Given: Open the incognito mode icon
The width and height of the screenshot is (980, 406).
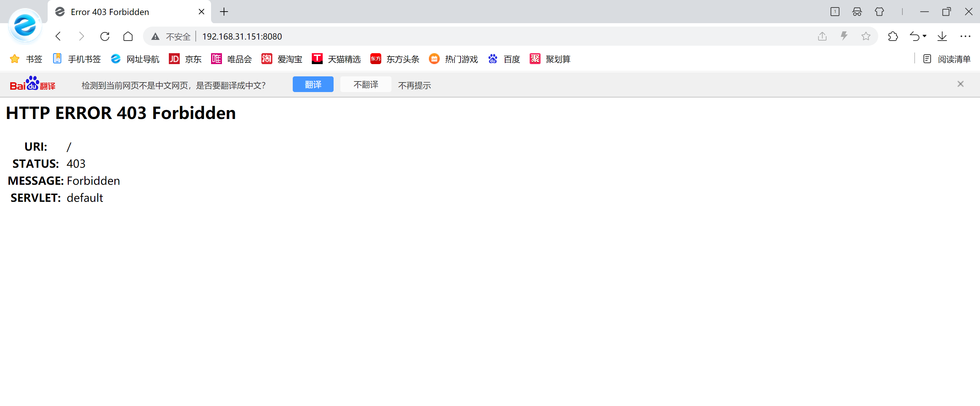Looking at the screenshot, I should pyautogui.click(x=857, y=12).
